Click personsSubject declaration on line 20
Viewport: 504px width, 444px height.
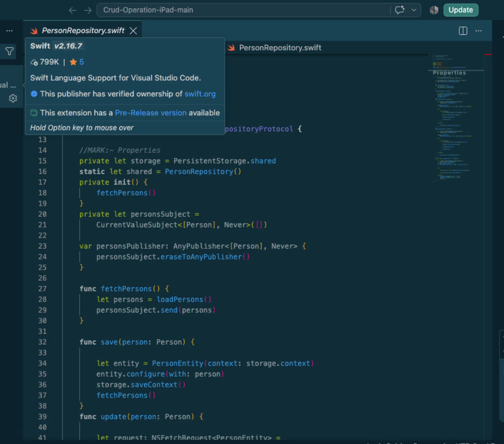(x=160, y=214)
